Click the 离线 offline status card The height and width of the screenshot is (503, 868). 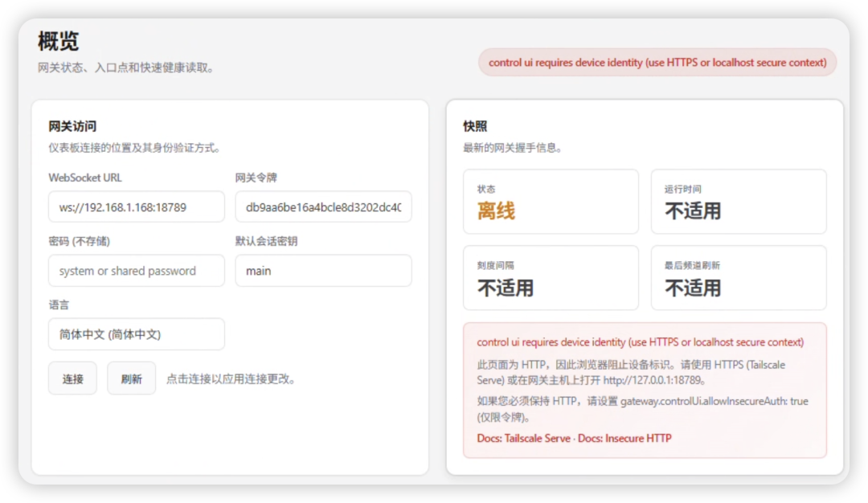tap(551, 201)
